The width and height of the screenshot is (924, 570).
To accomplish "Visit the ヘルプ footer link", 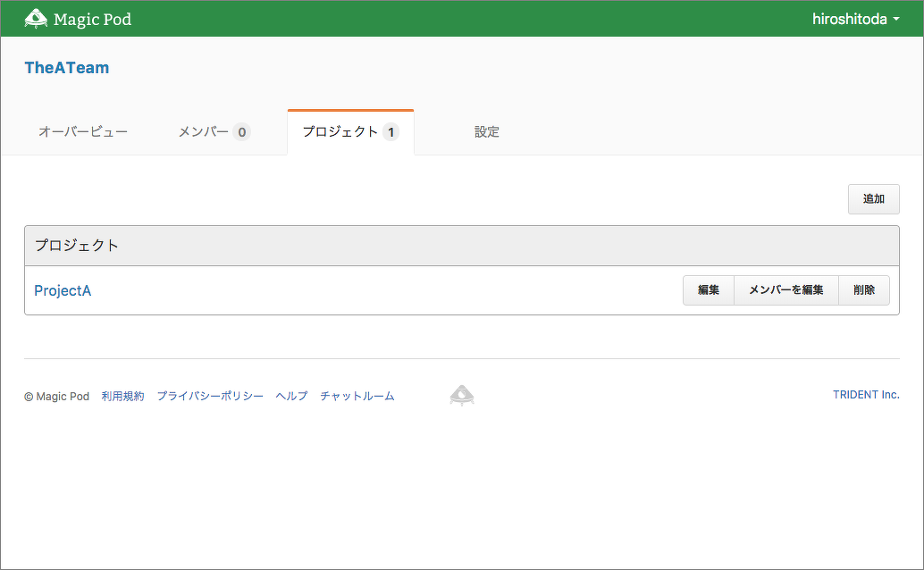I will 291,396.
